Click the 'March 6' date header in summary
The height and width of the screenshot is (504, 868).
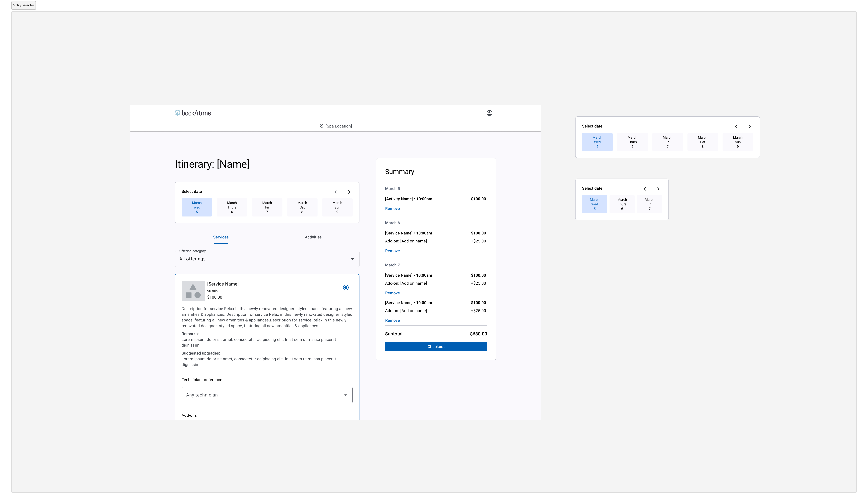[392, 223]
